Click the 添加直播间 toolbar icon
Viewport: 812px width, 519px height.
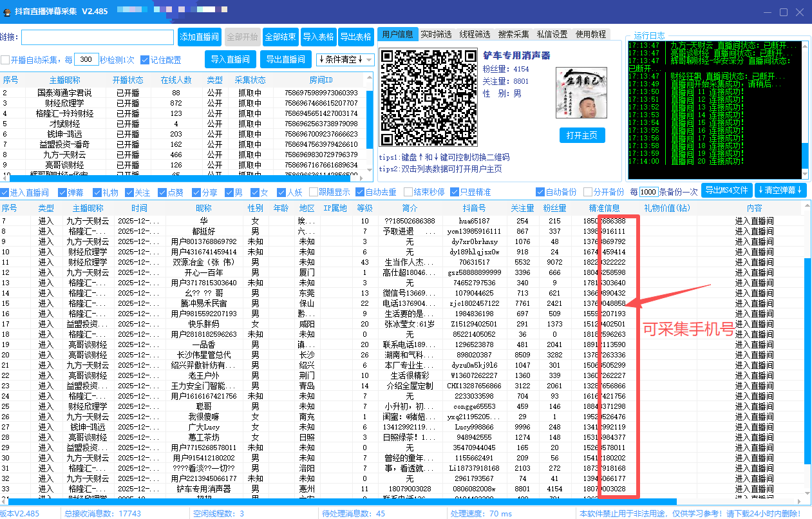(x=200, y=37)
